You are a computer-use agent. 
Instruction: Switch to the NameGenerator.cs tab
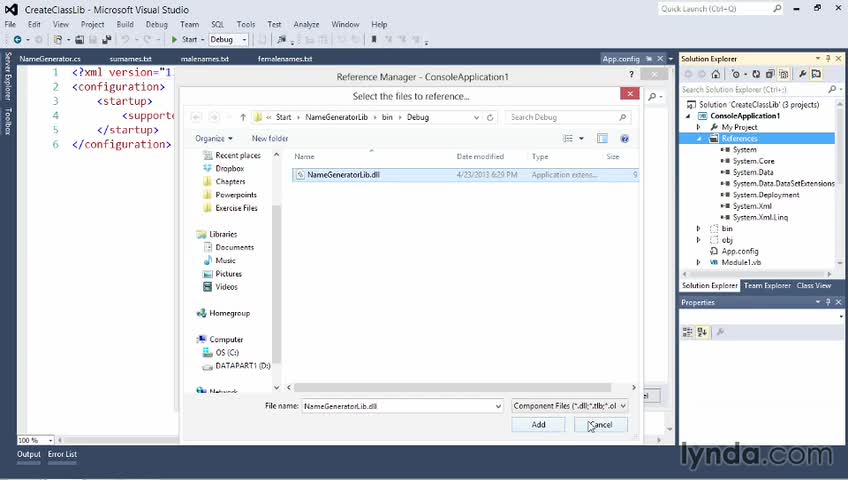pyautogui.click(x=50, y=59)
